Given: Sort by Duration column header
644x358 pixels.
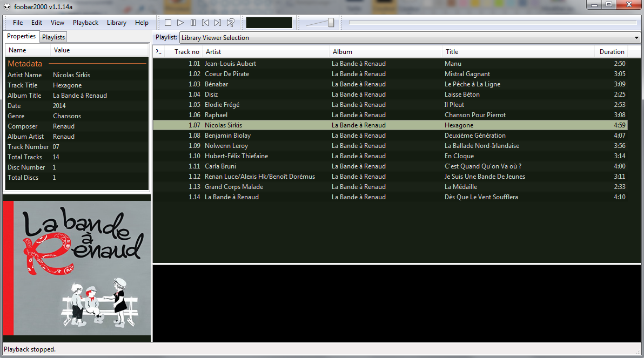Looking at the screenshot, I should point(612,52).
